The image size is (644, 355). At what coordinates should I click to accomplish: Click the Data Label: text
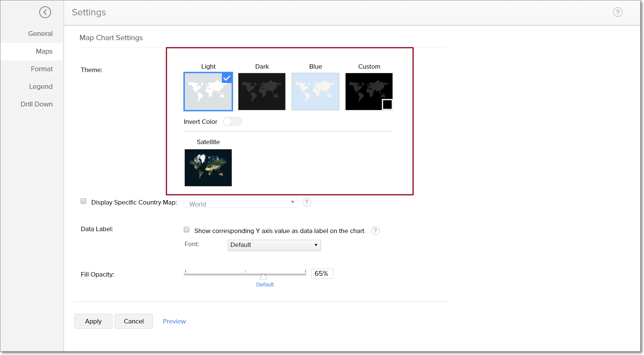[97, 229]
